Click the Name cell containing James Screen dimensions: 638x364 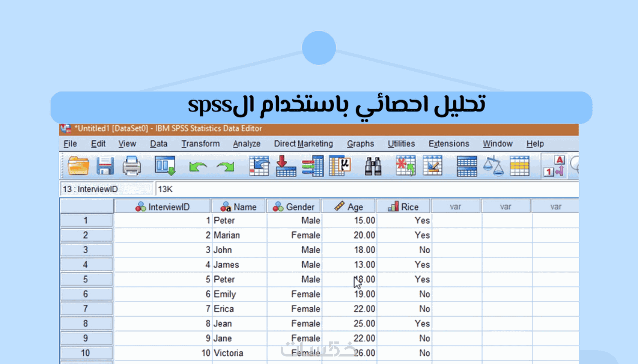tap(239, 265)
